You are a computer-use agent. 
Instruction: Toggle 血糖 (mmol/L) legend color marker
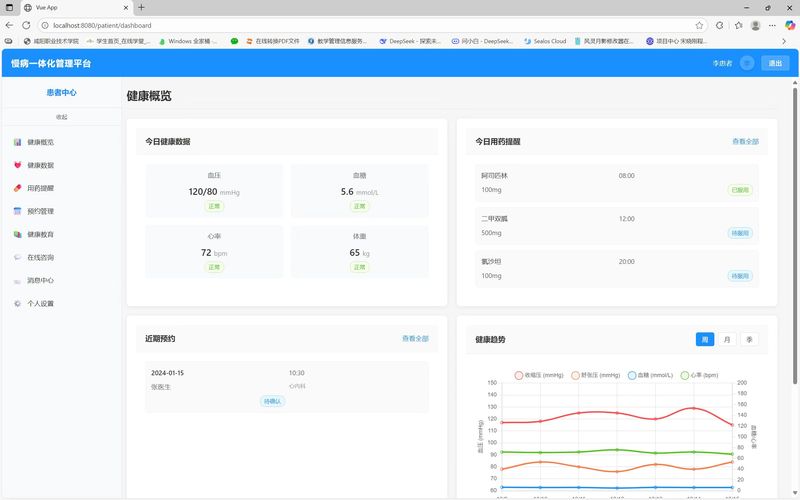632,375
